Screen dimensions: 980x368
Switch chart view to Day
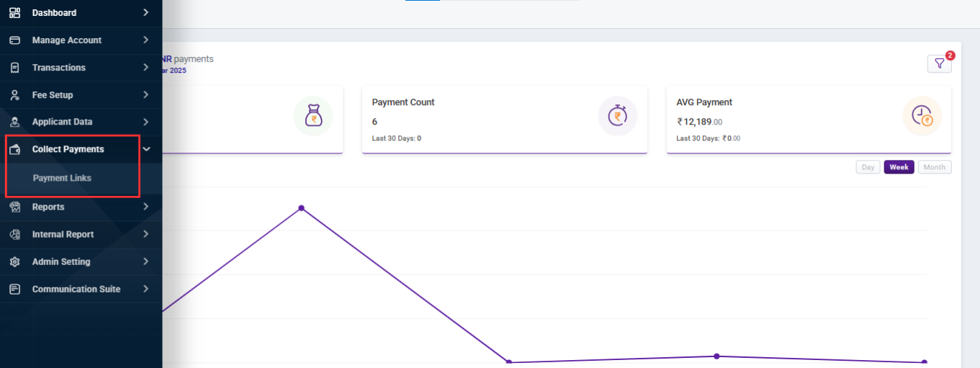(868, 167)
